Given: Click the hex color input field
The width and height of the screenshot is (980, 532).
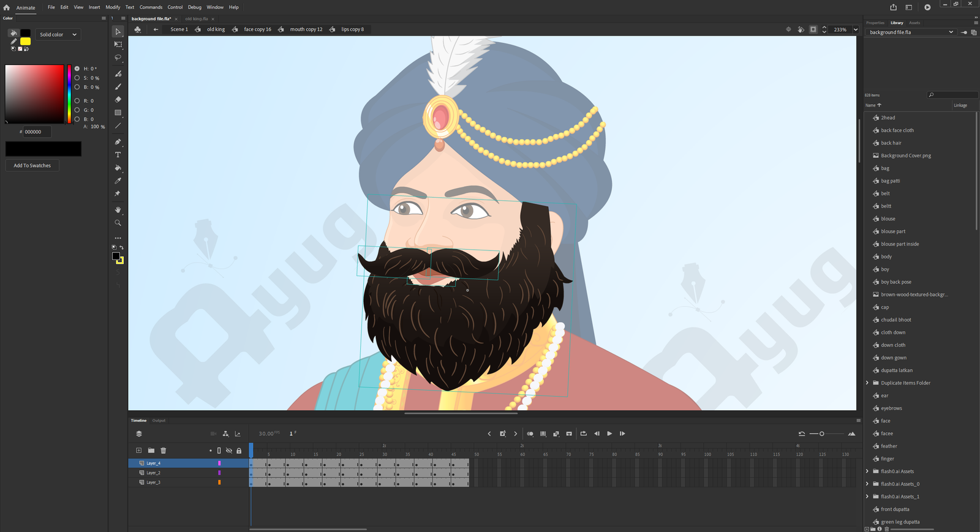Looking at the screenshot, I should point(36,132).
